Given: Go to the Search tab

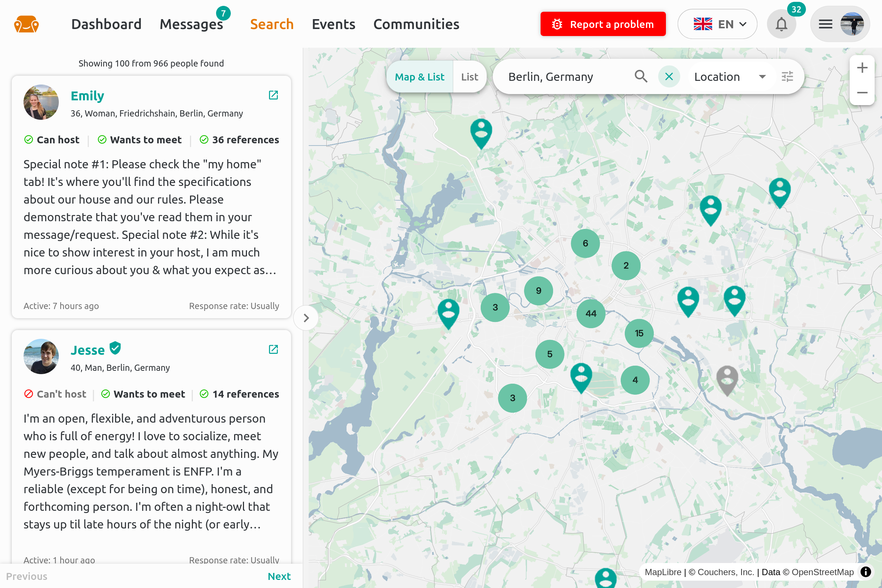Looking at the screenshot, I should 272,24.
